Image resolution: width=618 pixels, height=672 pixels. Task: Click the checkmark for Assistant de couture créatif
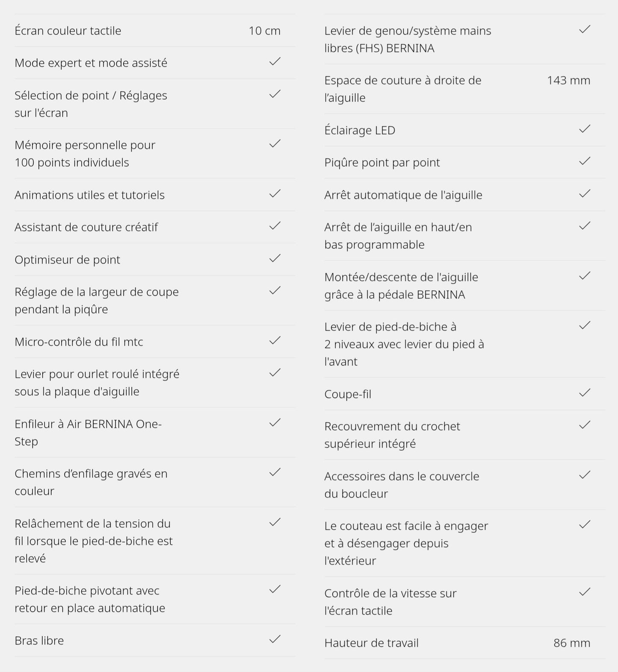(x=275, y=226)
